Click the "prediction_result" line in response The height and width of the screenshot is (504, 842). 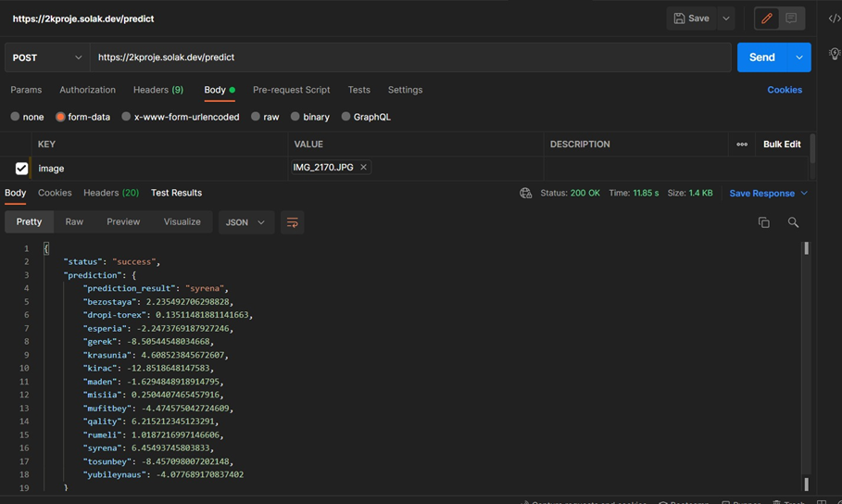tap(156, 288)
